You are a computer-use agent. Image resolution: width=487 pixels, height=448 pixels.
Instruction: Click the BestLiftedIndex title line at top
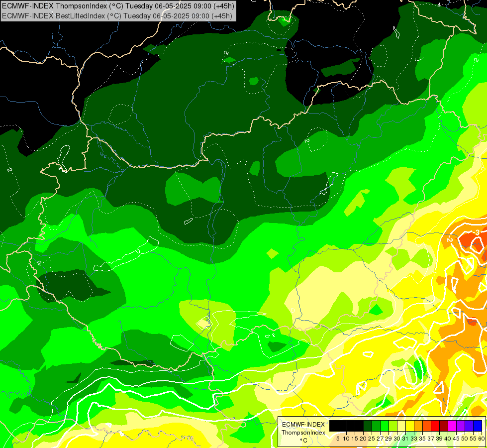(117, 15)
